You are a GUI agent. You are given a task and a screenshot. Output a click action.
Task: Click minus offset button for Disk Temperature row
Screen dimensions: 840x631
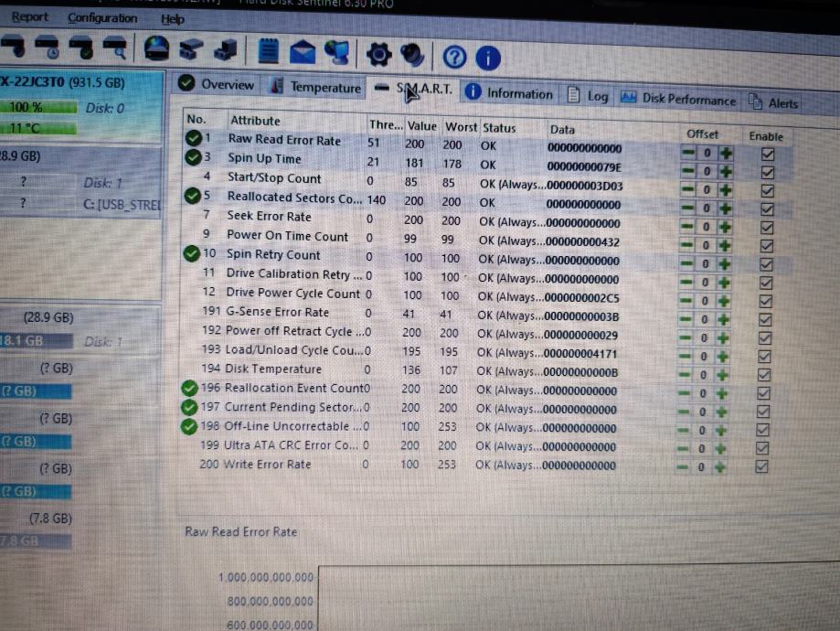pos(685,374)
